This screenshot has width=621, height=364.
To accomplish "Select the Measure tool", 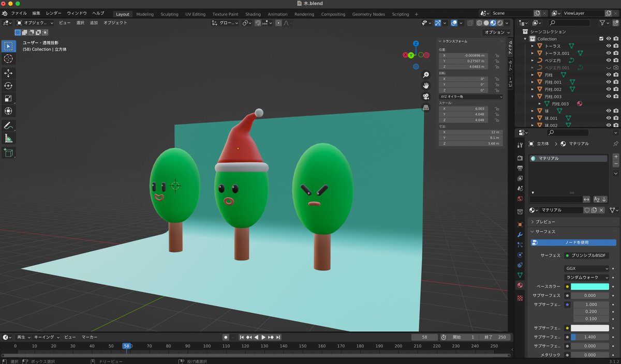I will [x=8, y=138].
